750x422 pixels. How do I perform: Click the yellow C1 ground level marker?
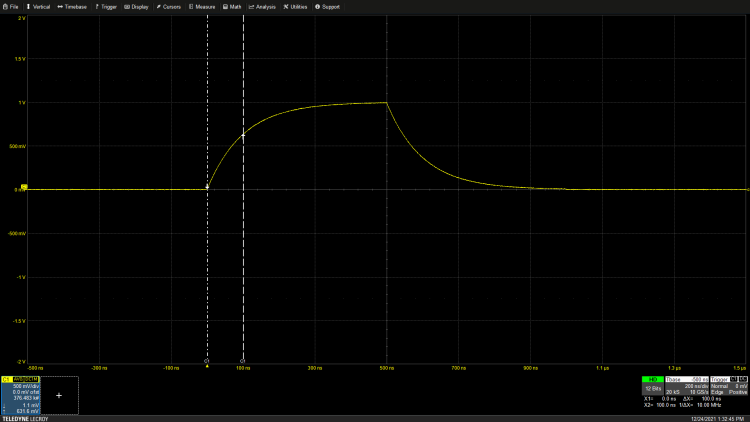pyautogui.click(x=24, y=187)
